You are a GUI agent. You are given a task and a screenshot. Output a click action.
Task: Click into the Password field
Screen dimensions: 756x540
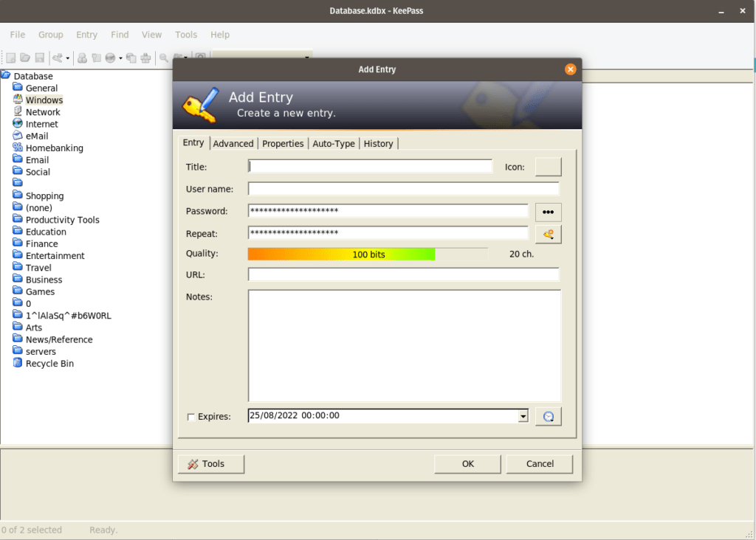388,211
